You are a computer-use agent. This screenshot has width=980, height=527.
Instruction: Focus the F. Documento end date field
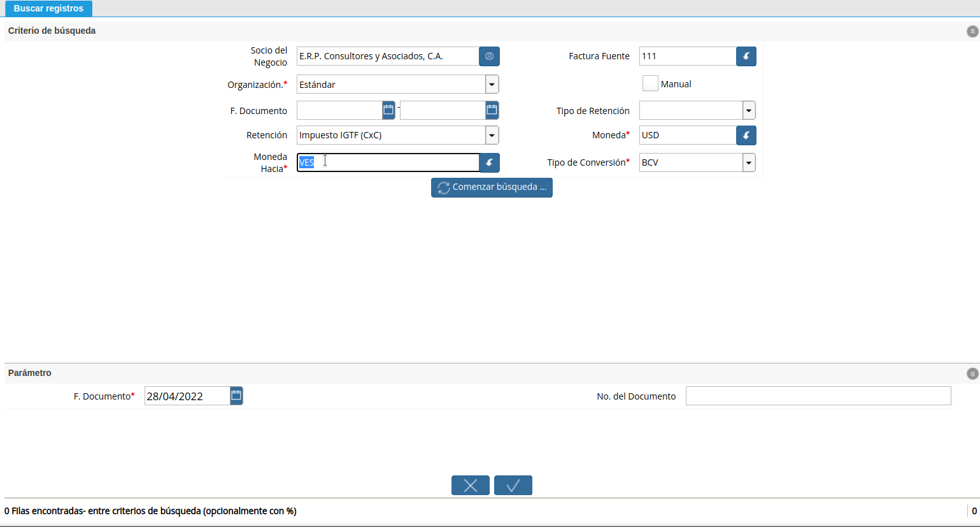[443, 110]
